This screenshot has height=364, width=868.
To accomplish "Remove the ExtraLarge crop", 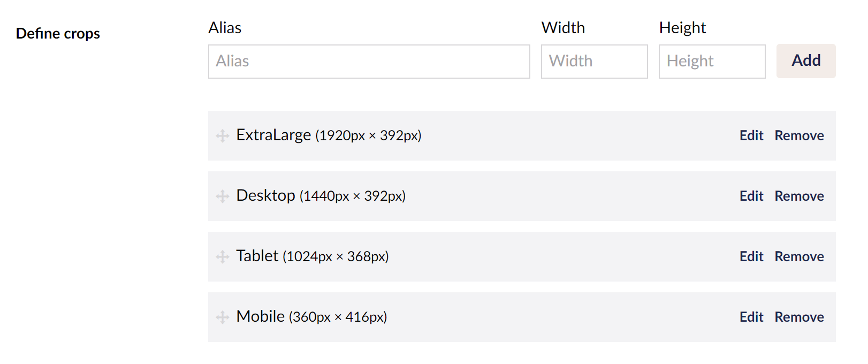I will click(x=799, y=136).
